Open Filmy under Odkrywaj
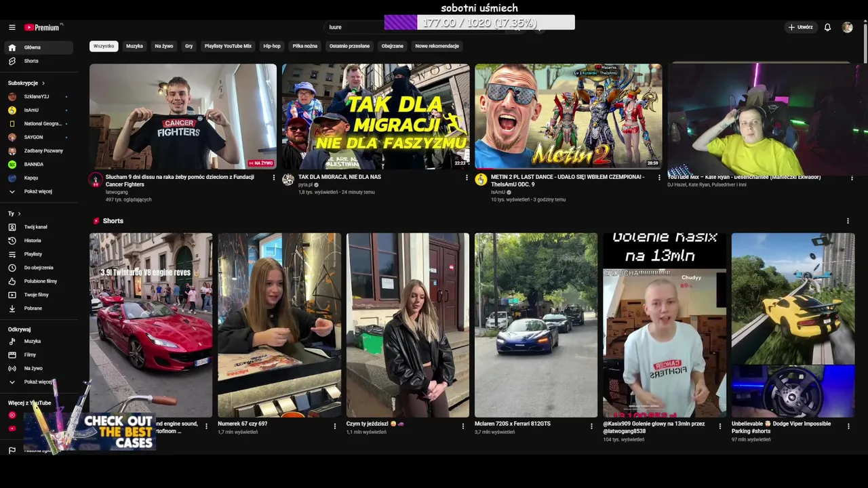868x488 pixels. point(38,354)
